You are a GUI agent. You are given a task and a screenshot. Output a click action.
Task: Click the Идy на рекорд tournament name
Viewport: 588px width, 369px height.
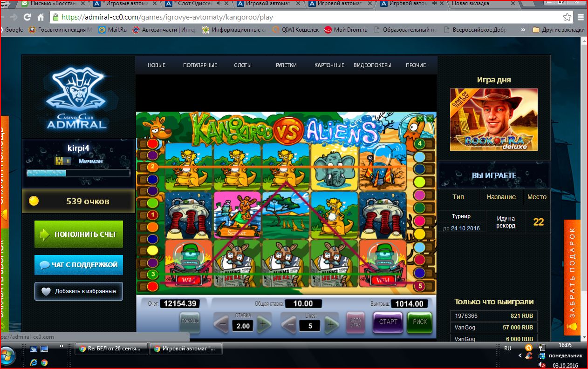(x=506, y=221)
